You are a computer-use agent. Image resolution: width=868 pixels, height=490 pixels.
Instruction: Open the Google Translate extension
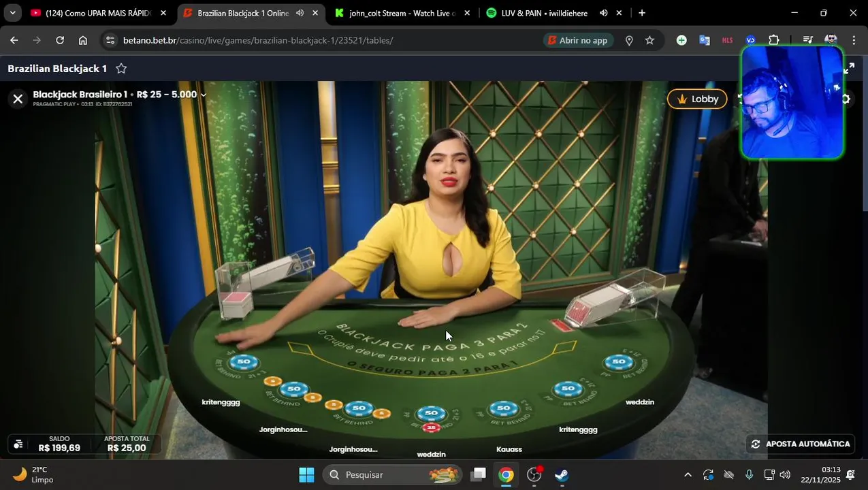[x=705, y=40]
